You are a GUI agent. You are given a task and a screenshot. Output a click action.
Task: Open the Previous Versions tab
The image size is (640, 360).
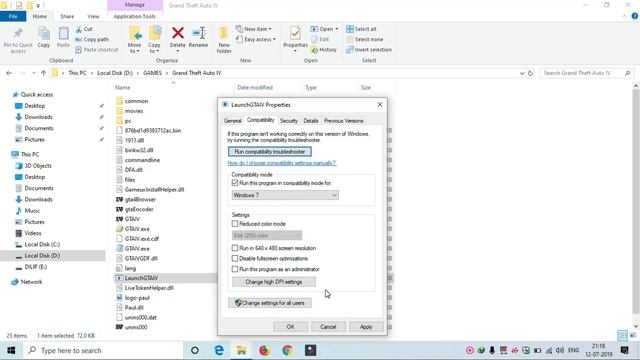coord(344,121)
